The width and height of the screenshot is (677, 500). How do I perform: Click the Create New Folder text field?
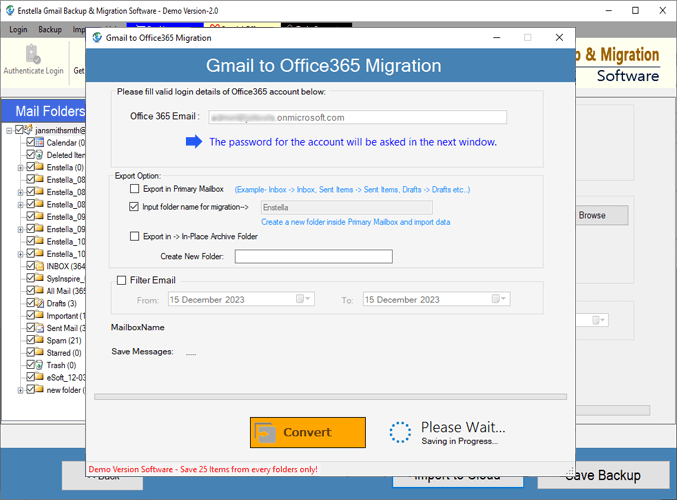pyautogui.click(x=313, y=257)
